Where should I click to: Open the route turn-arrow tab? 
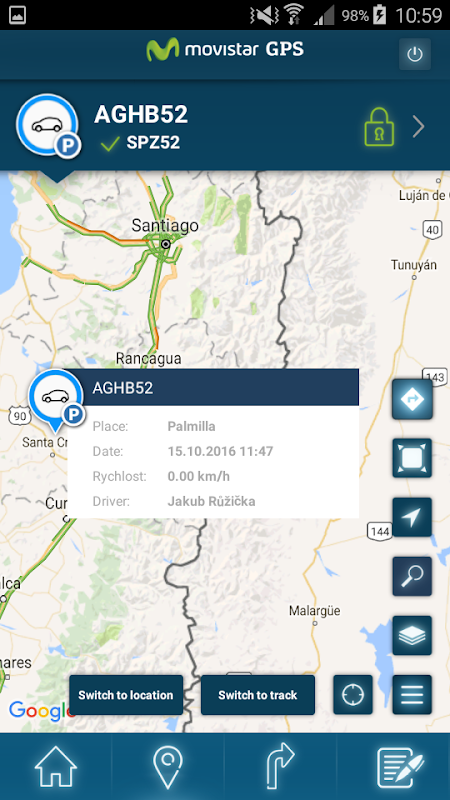(x=280, y=766)
